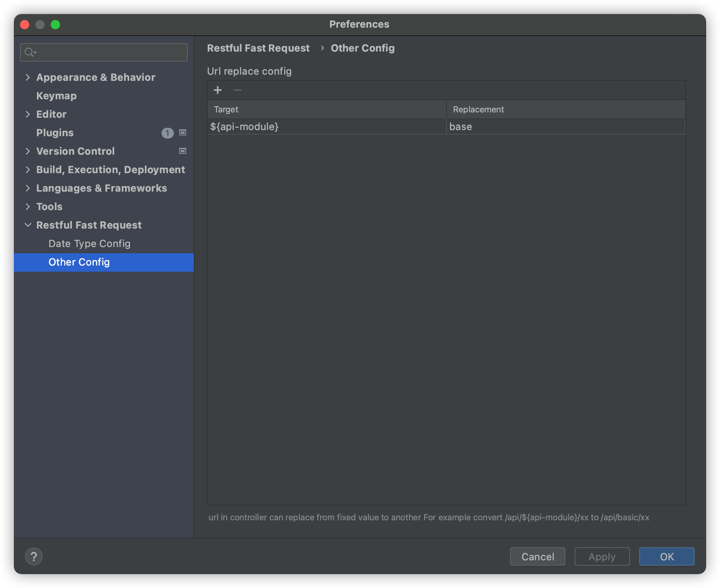Click the help question mark icon
The image size is (720, 588).
[x=34, y=556]
